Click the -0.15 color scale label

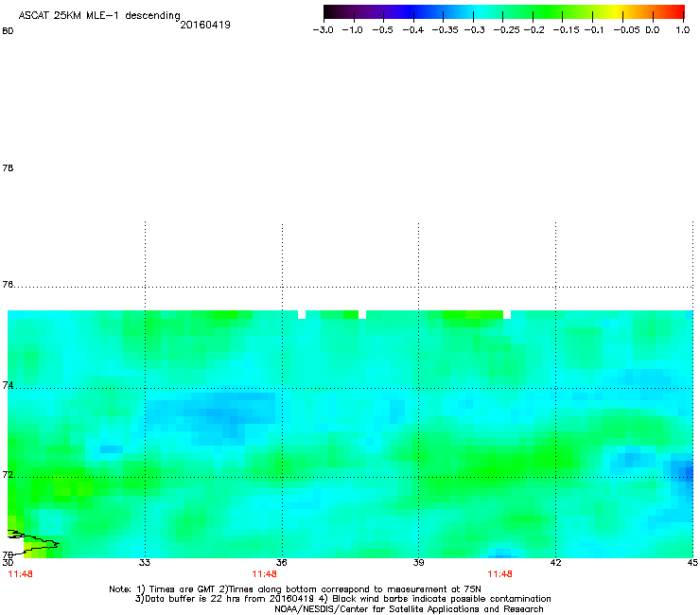[566, 30]
